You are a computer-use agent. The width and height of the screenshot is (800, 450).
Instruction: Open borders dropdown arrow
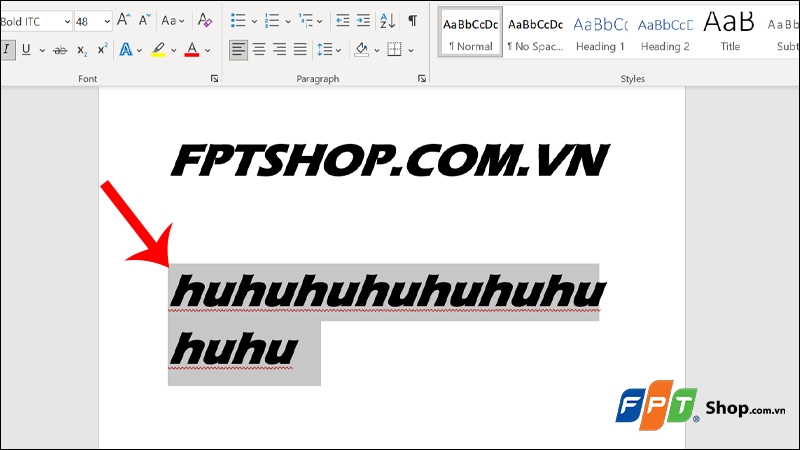pos(410,51)
